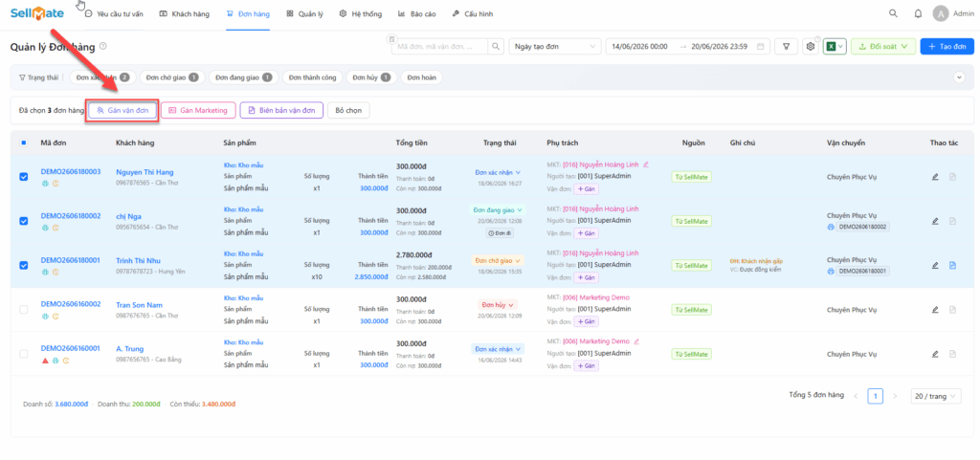This screenshot has height=460, width=980.
Task: Check the order DEMO2606160002 checkbox
Action: (24, 310)
